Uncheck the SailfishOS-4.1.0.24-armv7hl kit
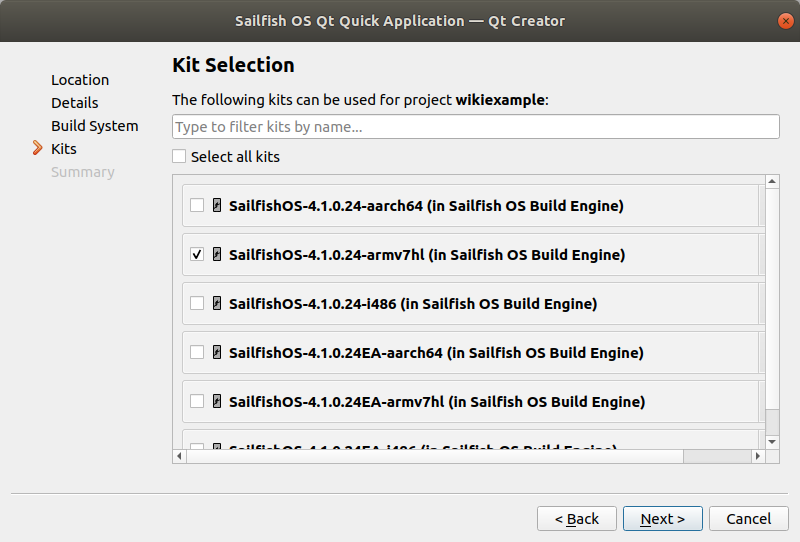The image size is (800, 542). click(197, 255)
